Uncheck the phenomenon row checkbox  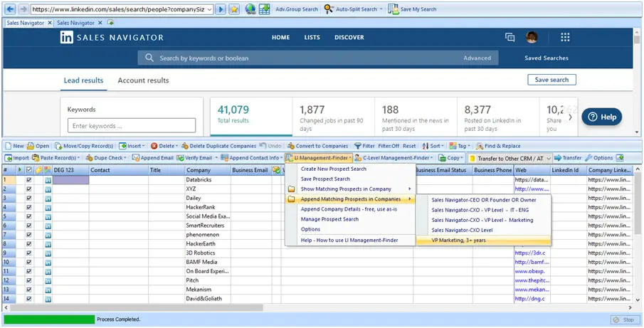pyautogui.click(x=28, y=235)
